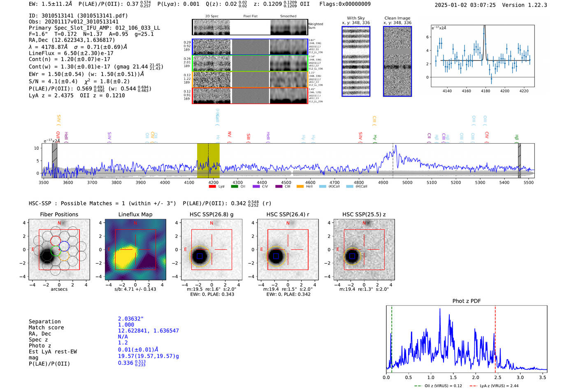This screenshot has height=392, width=576.
Task: Open the HSC SSP(26.4) r cutout
Action: click(288, 250)
